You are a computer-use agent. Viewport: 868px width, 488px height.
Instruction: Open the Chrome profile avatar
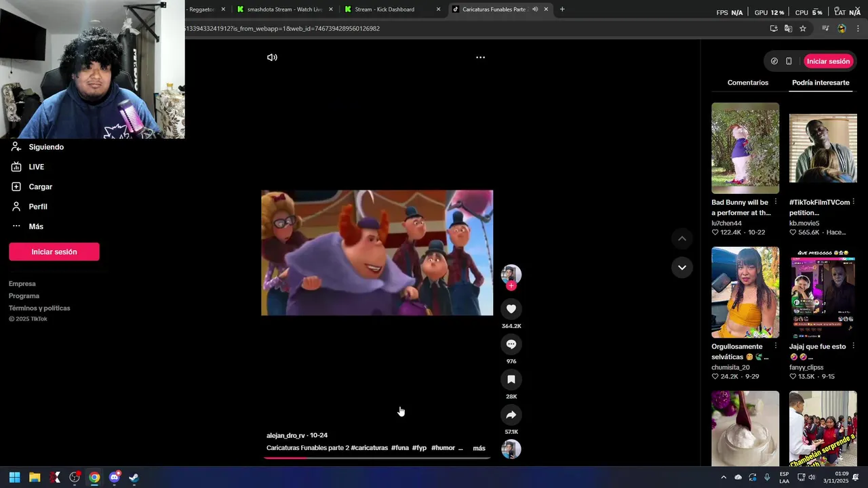click(842, 28)
